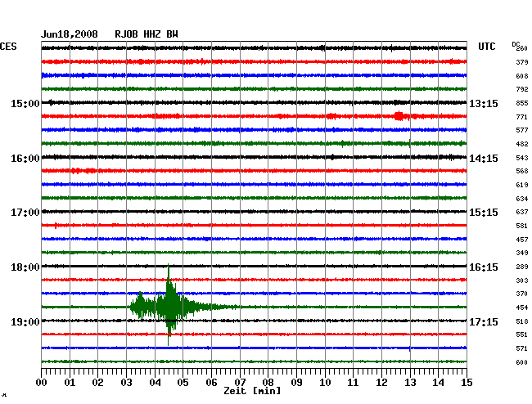Click DC offset value 349
532x404 pixels.
(522, 253)
